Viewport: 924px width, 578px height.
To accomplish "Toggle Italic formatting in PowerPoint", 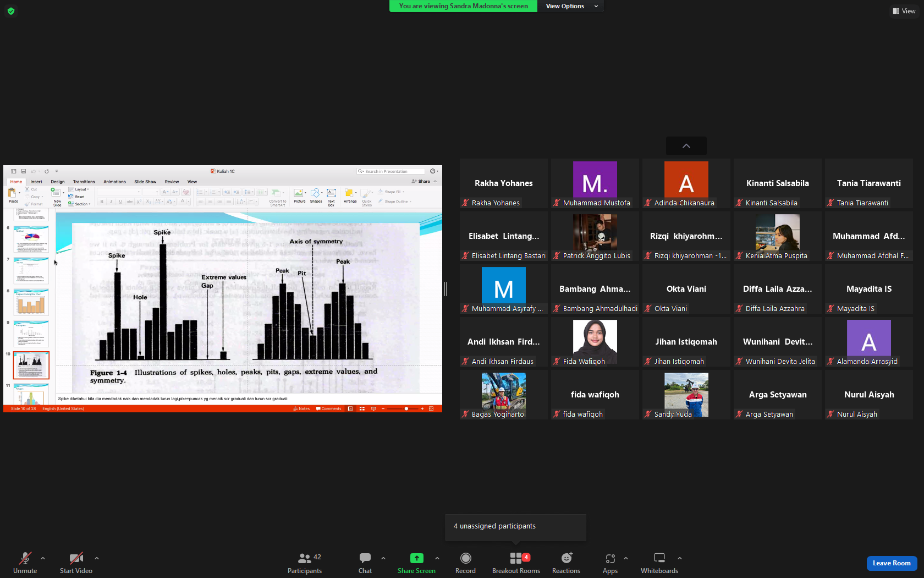I will [x=111, y=201].
